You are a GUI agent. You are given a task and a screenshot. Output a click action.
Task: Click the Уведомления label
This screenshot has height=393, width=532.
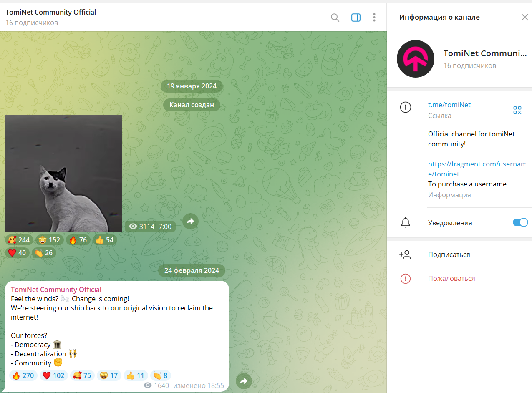tap(450, 223)
